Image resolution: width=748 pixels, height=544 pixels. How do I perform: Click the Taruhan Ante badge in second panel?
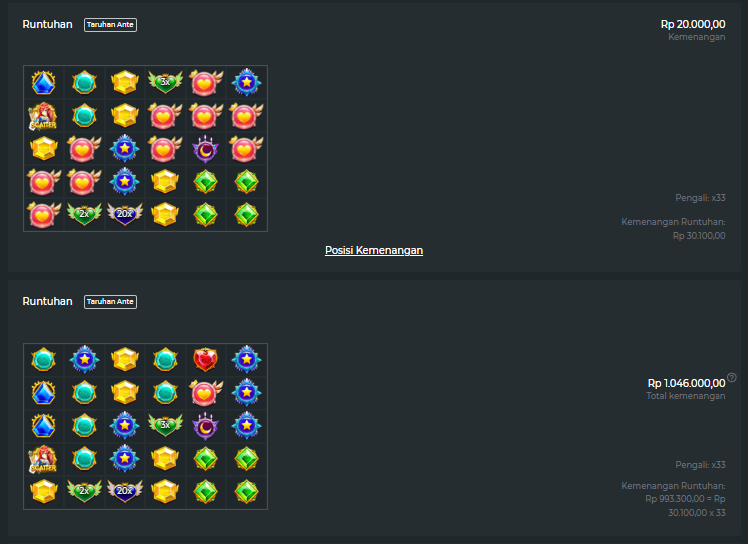[110, 302]
